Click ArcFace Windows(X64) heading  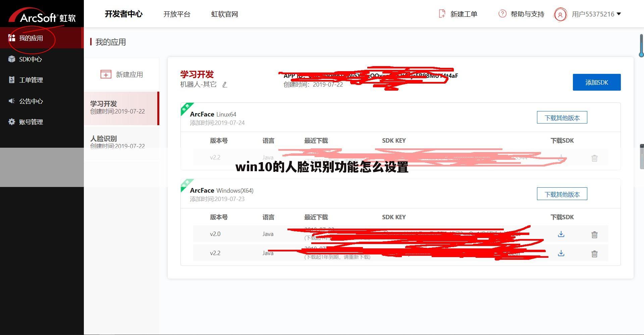click(222, 190)
